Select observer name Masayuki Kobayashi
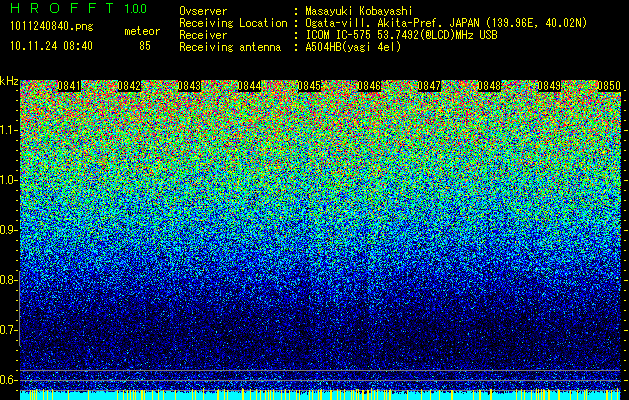 358,11
